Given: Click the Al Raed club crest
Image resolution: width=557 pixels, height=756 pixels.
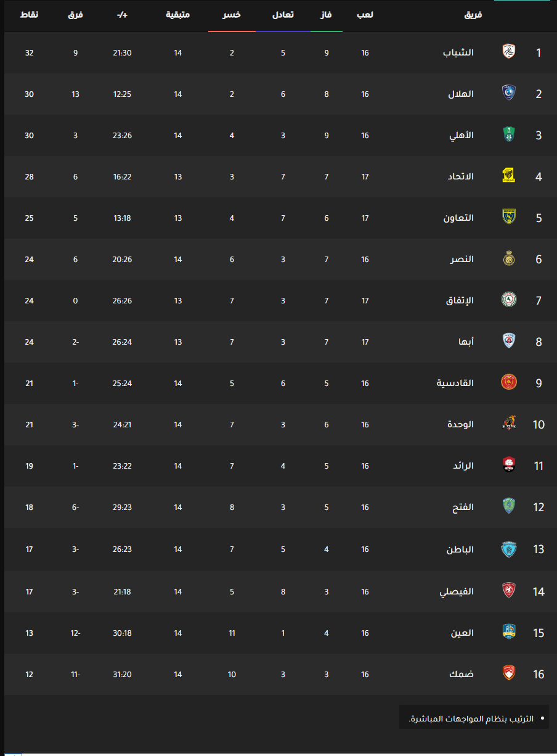Looking at the screenshot, I should [508, 466].
